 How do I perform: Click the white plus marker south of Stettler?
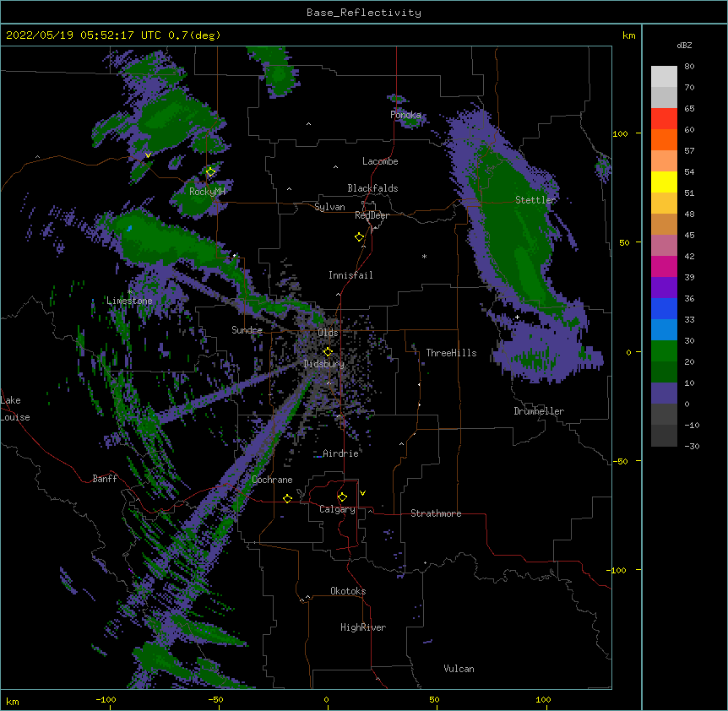(517, 317)
